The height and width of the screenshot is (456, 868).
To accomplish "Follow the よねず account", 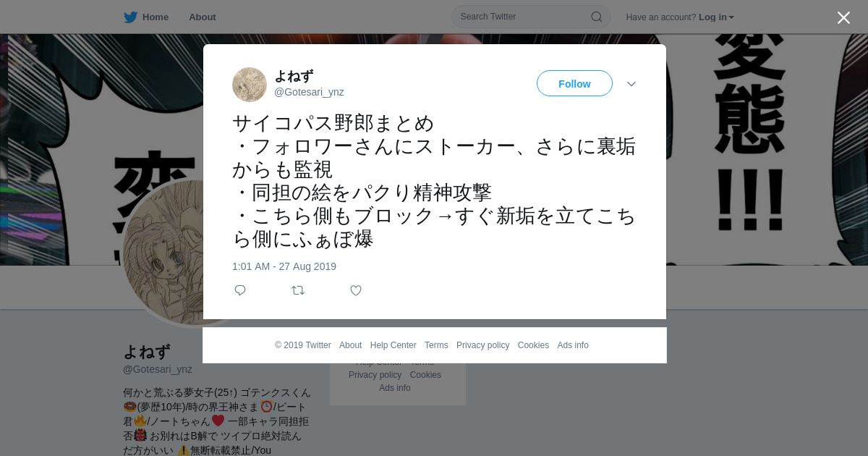I will (574, 83).
